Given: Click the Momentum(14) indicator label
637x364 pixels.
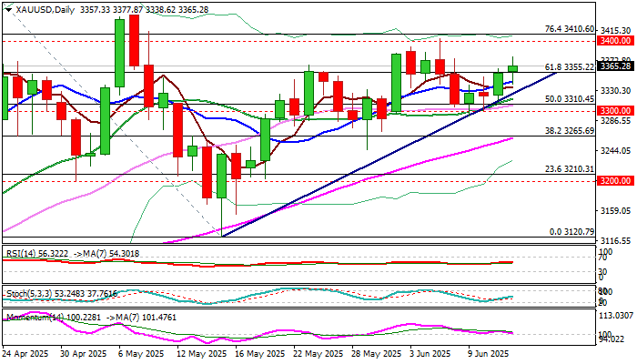Looking at the screenshot, I should [35, 318].
